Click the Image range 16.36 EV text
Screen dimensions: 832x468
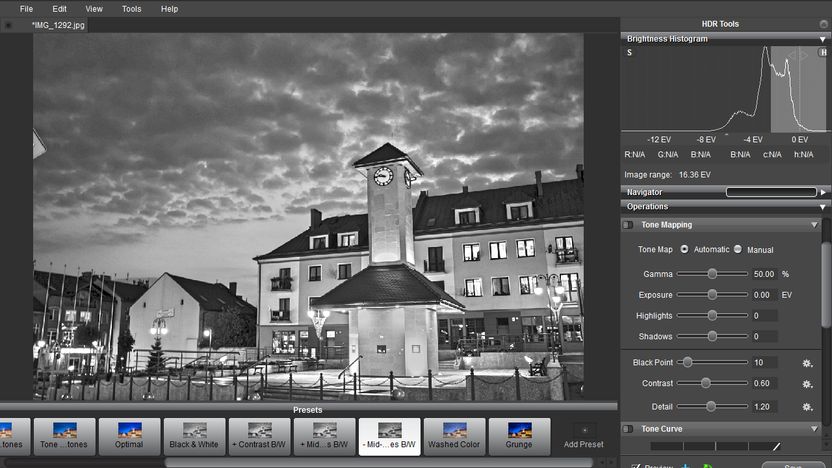click(667, 175)
